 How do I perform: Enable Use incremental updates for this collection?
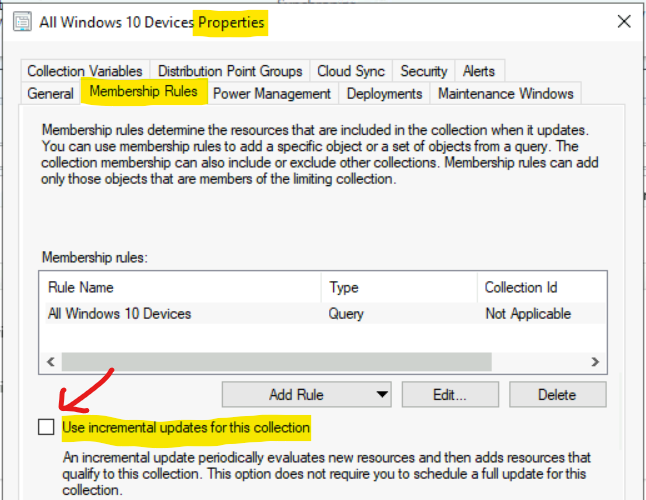point(46,427)
